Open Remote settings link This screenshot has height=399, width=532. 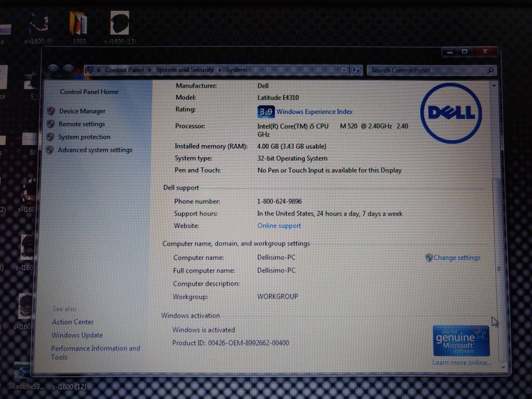point(82,124)
